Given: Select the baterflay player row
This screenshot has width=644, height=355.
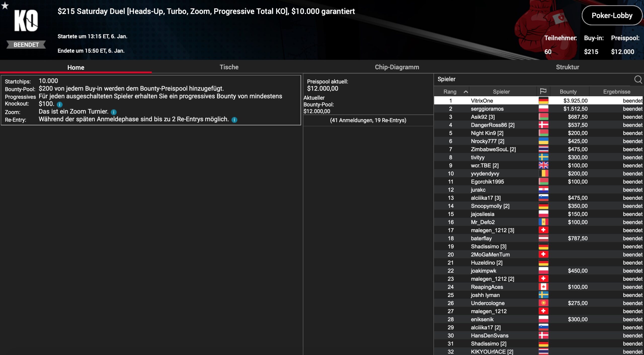Looking at the screenshot, I should [481, 238].
